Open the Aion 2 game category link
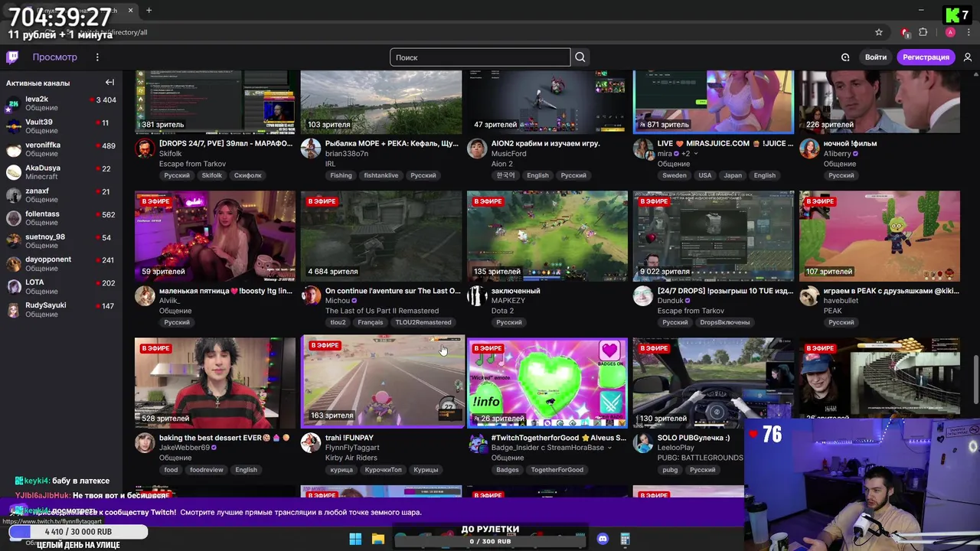This screenshot has height=551, width=980. coord(502,164)
